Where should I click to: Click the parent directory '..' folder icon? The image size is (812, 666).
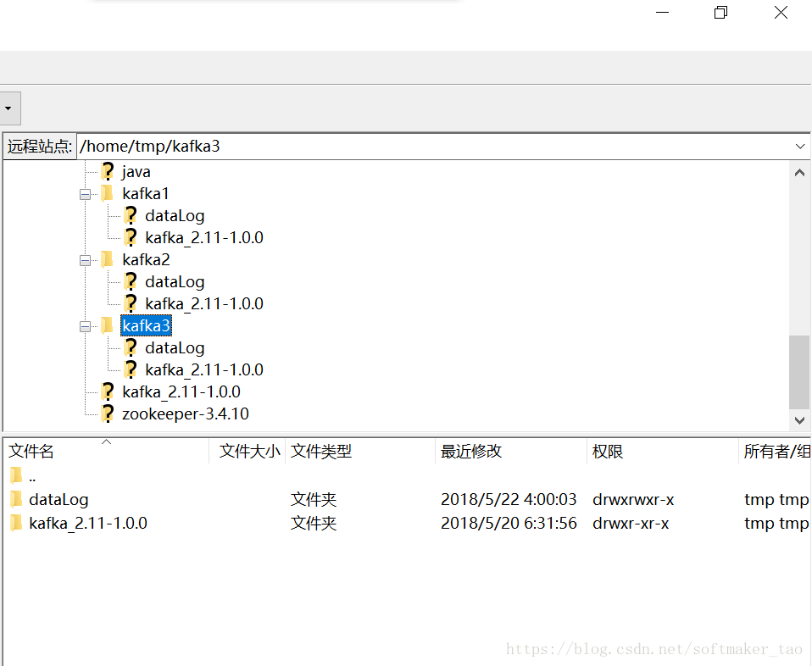pos(16,475)
